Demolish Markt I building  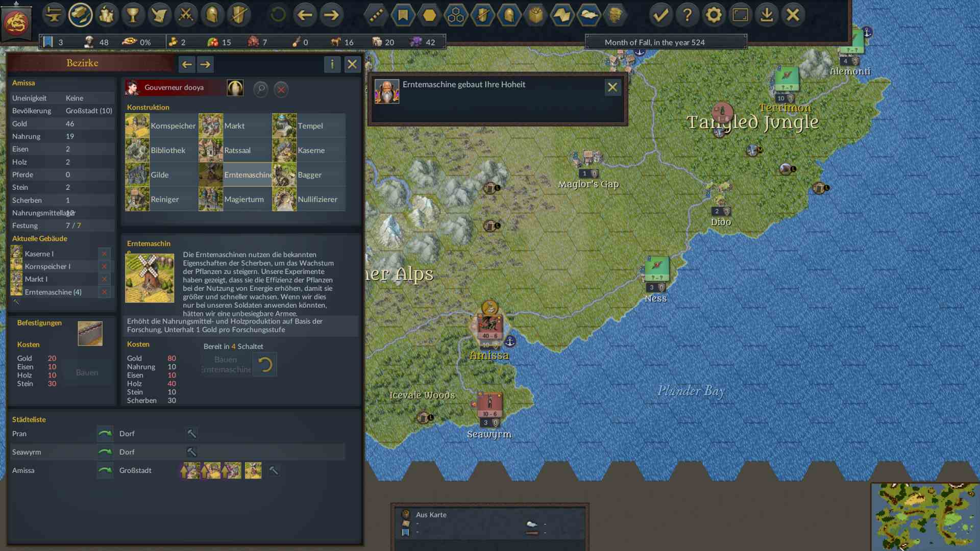coord(104,279)
